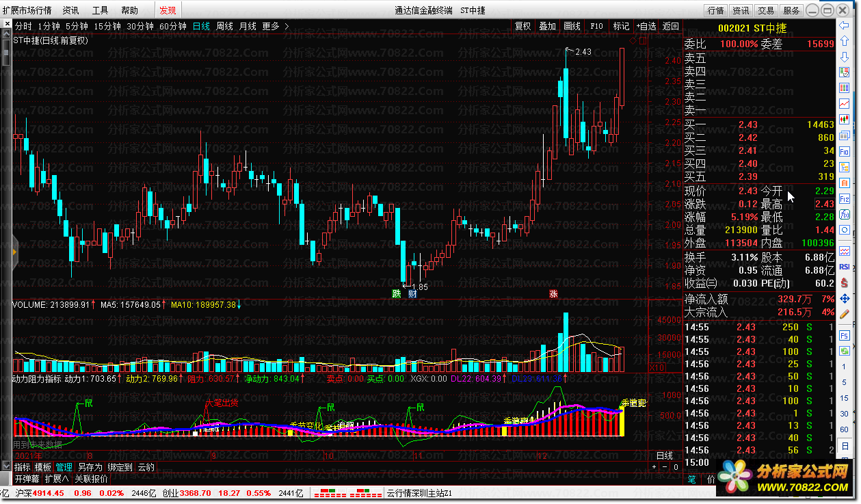
Task: Open the 扩展市场行情 menu
Action: [x=27, y=10]
